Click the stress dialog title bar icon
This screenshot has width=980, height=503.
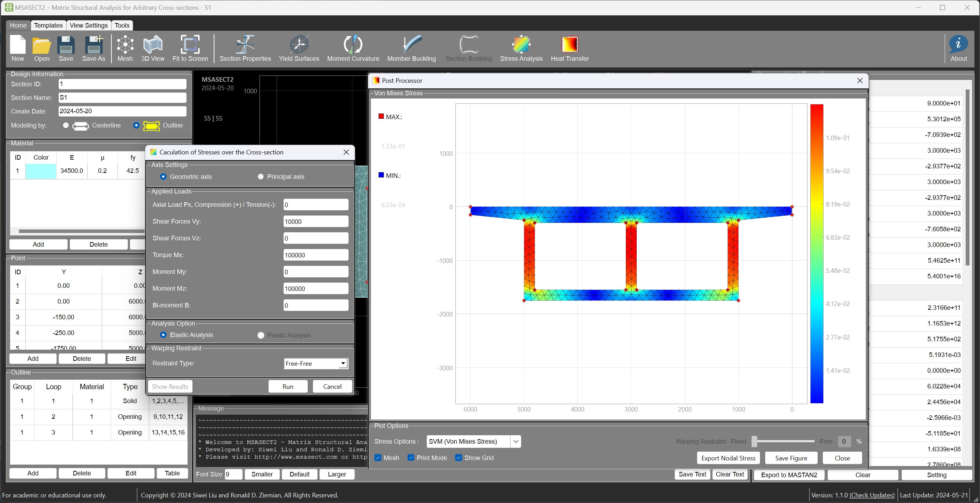[x=153, y=152]
